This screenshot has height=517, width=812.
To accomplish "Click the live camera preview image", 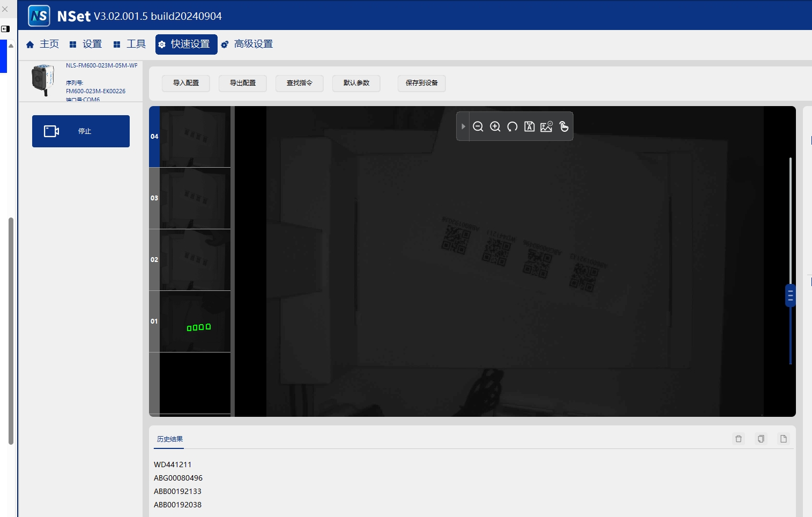I will [x=515, y=261].
